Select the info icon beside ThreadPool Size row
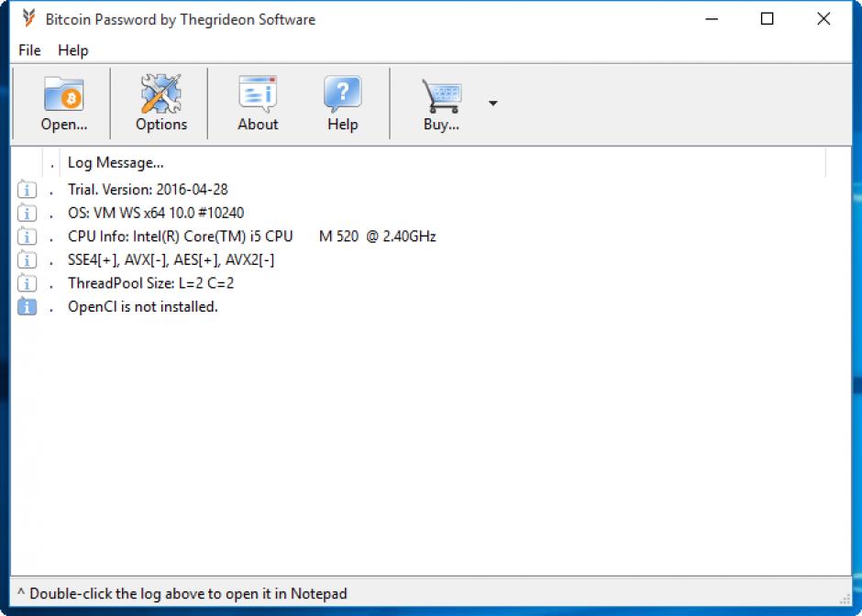Viewport: 862px width, 616px height. pyautogui.click(x=27, y=283)
